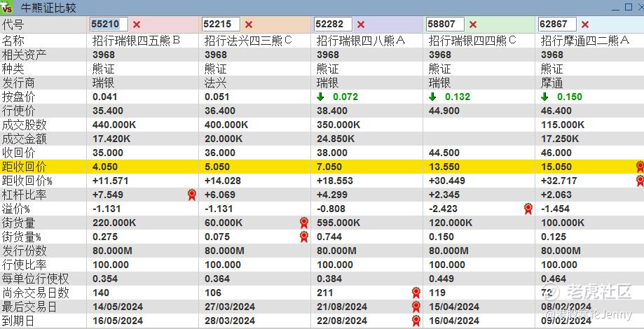Viewport: 644px width, 329px height.
Task: Click red award badge beside 街货量 60.000K
Action: [304, 223]
